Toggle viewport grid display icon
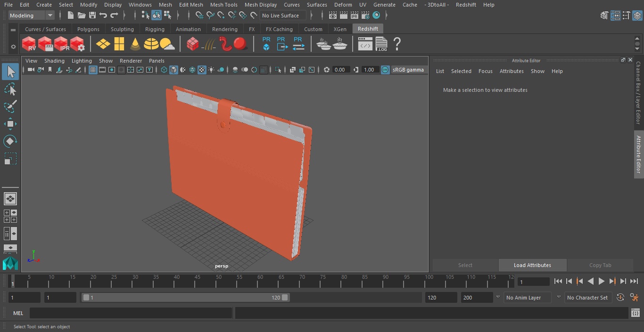Viewport: 644px width, 332px height. (93, 70)
